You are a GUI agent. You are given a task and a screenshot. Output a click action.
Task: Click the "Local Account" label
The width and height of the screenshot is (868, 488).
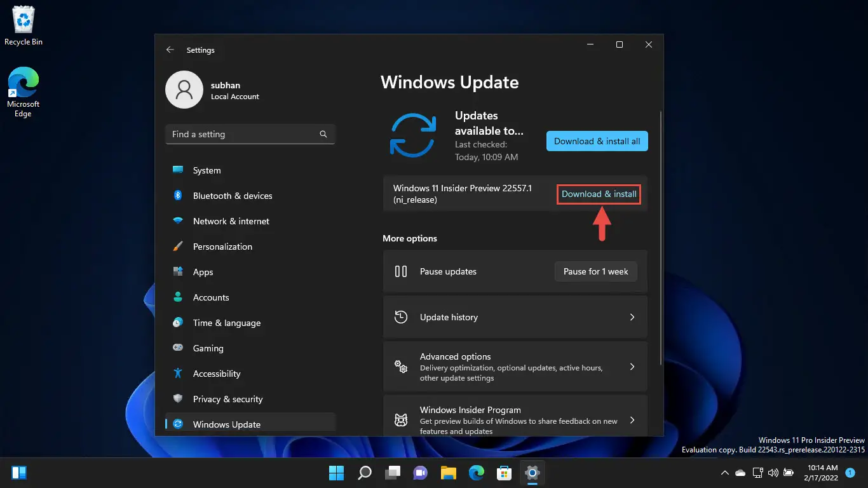(x=235, y=97)
